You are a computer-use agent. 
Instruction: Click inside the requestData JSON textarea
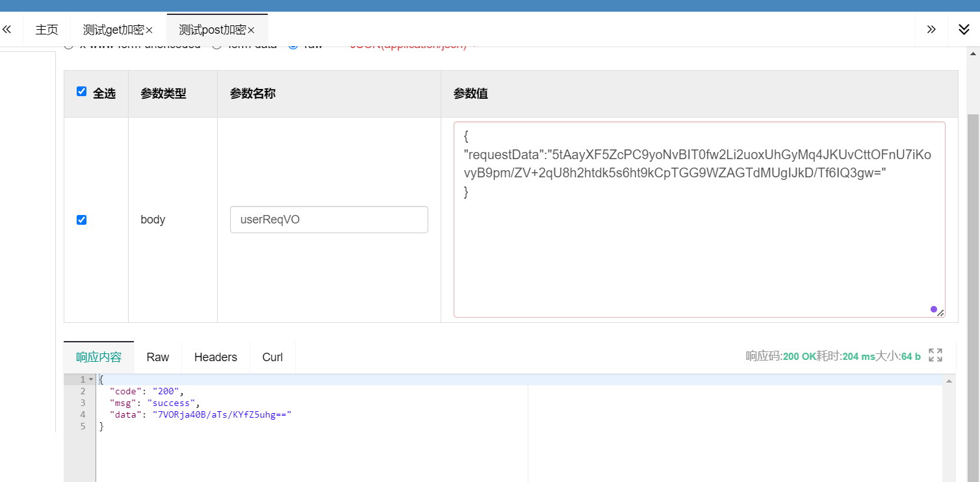point(699,220)
